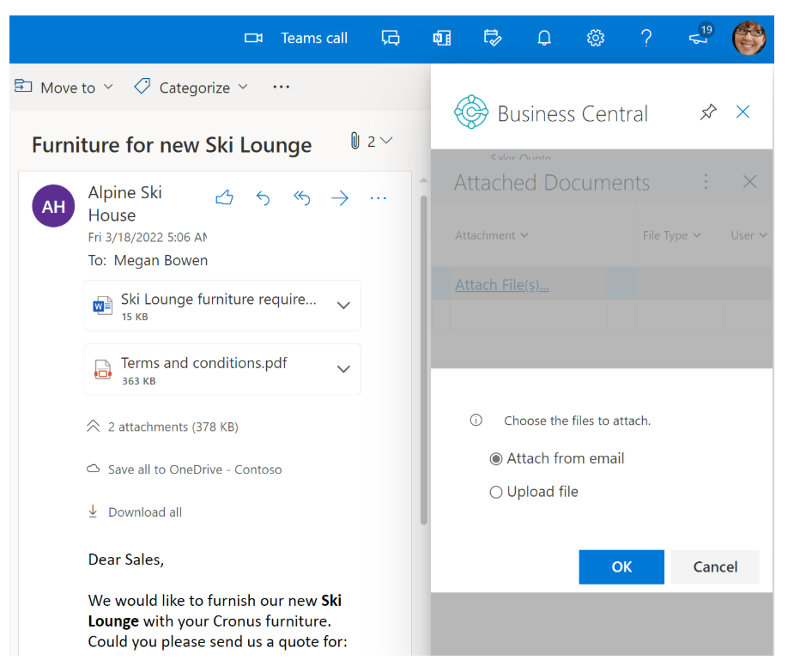Open the help question mark
Screen dimensions: 788x672
646,39
